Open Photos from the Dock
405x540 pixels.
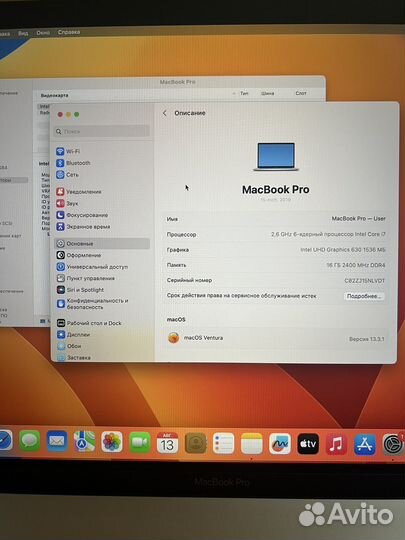pos(112,442)
